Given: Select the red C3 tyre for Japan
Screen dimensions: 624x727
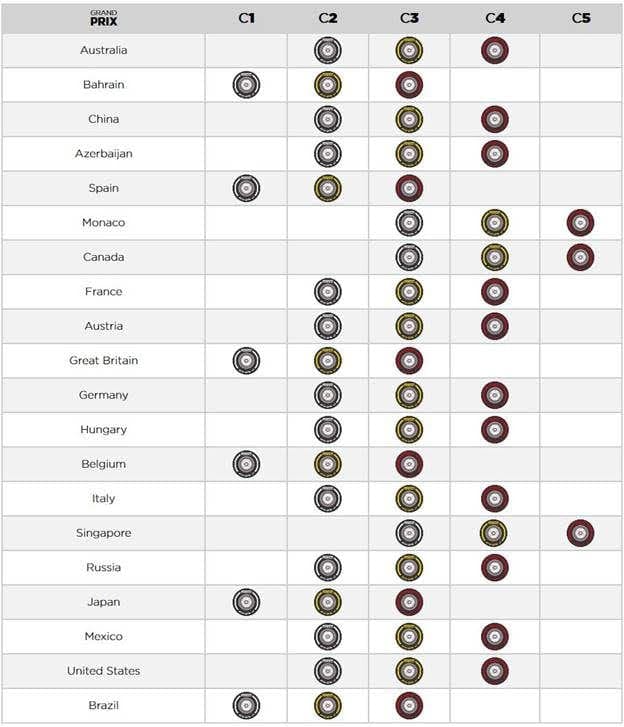Looking at the screenshot, I should point(409,602).
